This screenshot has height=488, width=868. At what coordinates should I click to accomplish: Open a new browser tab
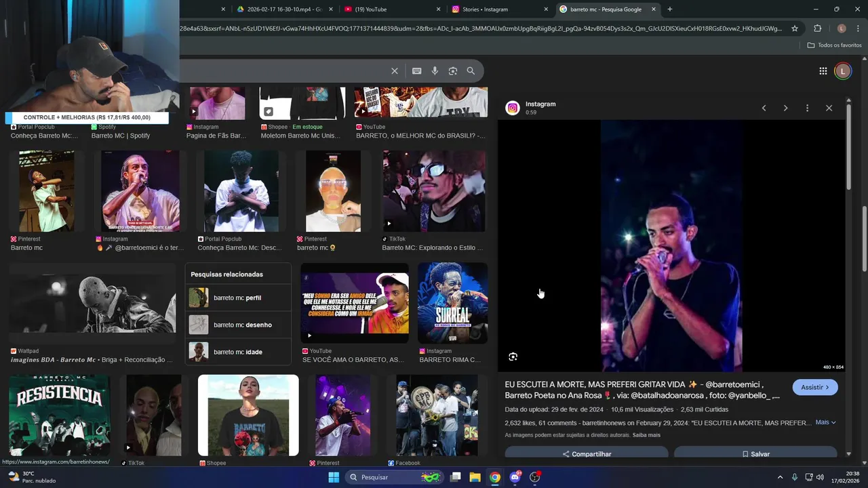[x=670, y=9]
